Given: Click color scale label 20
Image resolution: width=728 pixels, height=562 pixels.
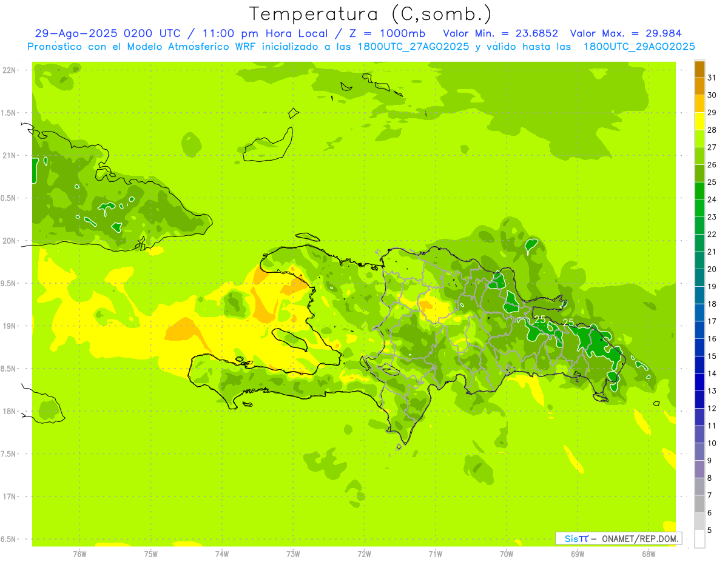Looking at the screenshot, I should coord(712,269).
